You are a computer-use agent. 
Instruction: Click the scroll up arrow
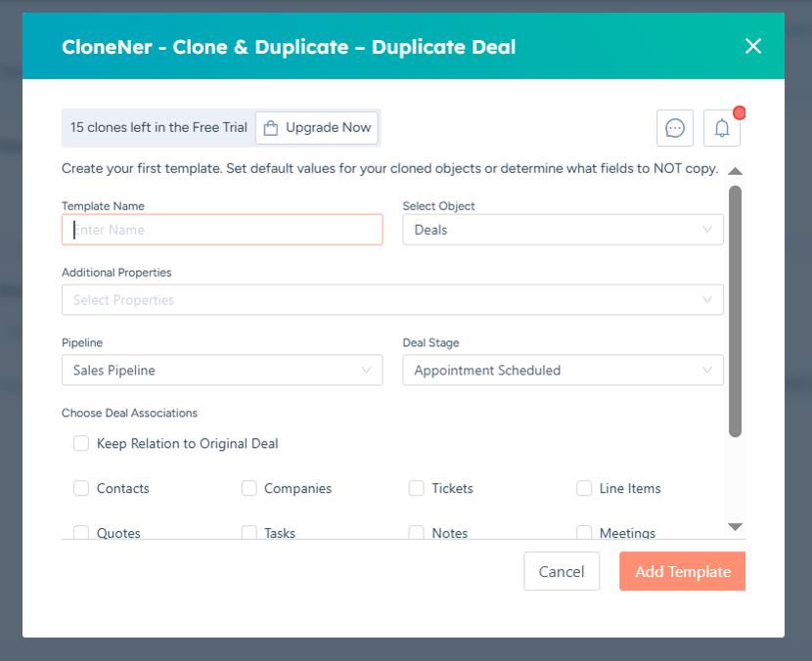[x=736, y=171]
